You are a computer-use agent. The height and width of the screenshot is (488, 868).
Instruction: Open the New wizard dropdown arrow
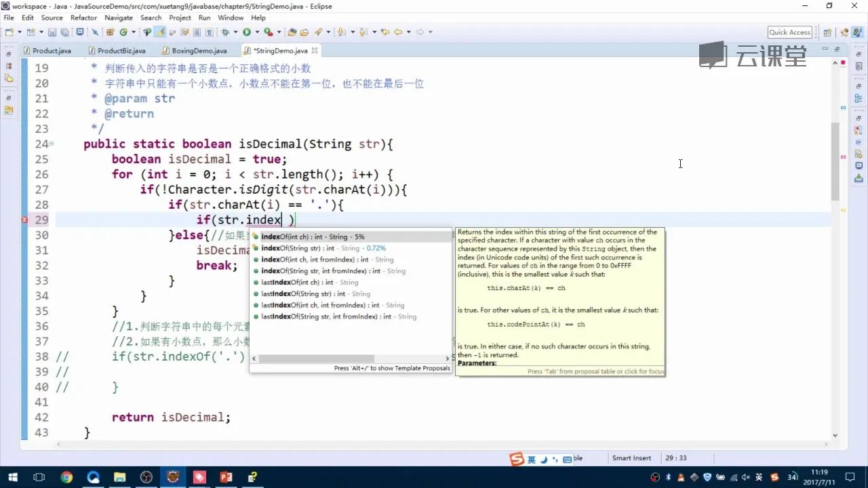coord(19,32)
